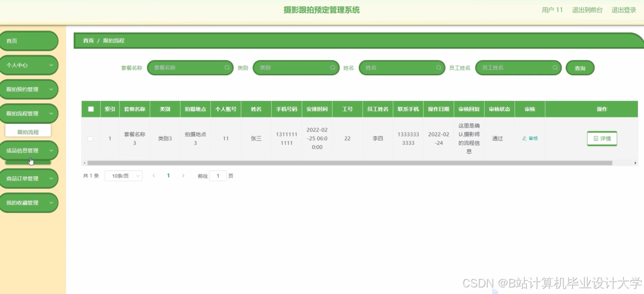
Task: Click the 工号 cell 22
Action: [348, 138]
